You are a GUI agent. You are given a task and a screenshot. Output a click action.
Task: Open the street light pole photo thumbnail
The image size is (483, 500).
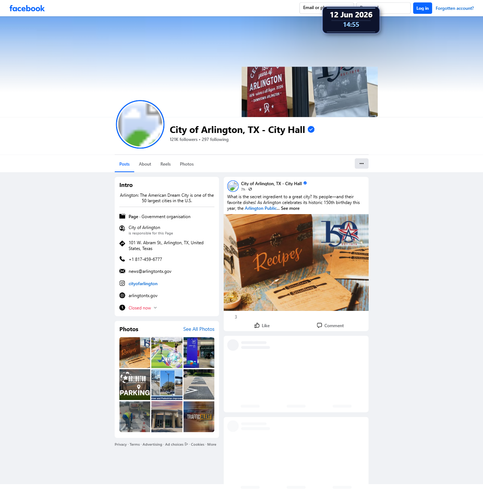click(167, 384)
